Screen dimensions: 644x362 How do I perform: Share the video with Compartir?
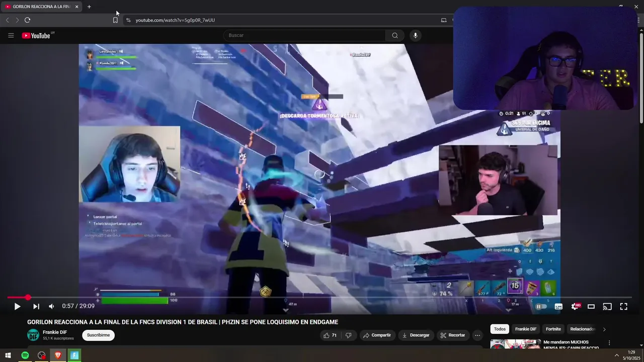377,335
